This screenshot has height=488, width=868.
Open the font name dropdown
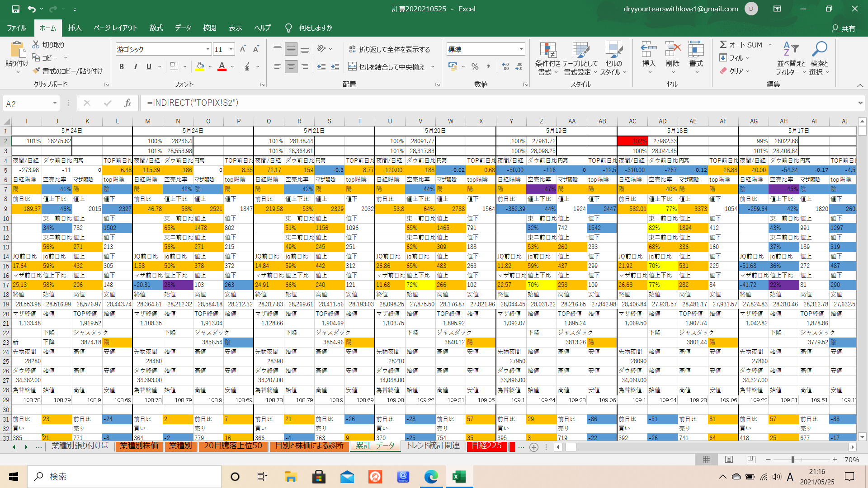pos(208,49)
